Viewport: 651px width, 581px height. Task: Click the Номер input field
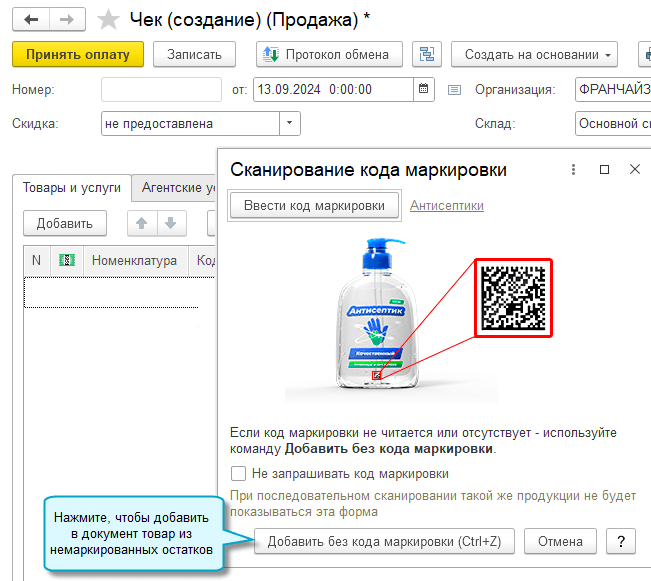pyautogui.click(x=161, y=89)
